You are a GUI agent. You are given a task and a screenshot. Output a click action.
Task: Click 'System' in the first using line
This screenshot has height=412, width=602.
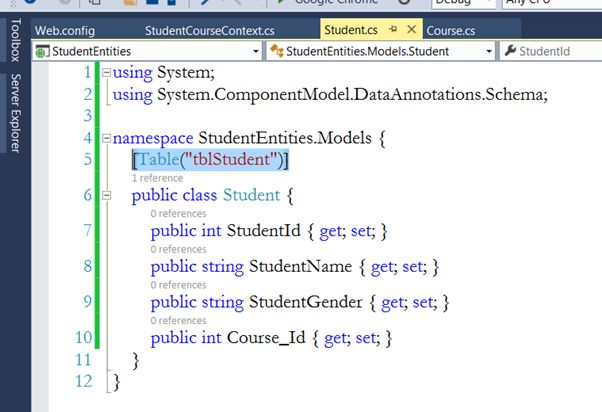point(183,73)
